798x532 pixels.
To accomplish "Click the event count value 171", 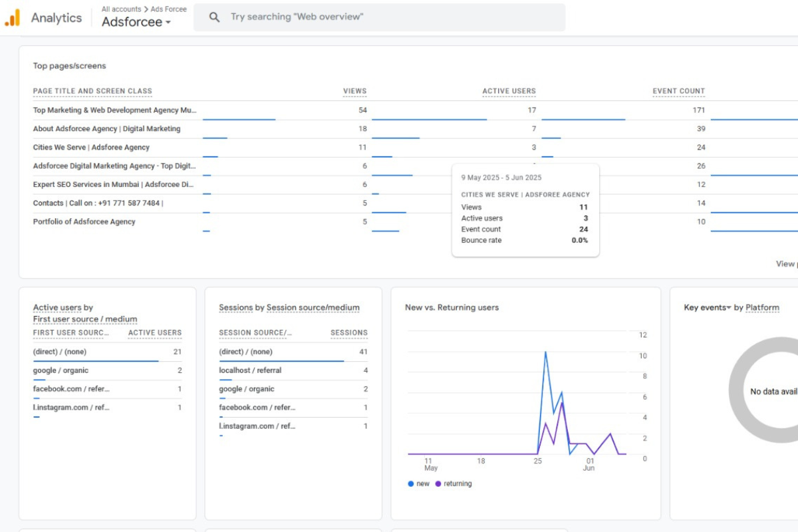I will click(x=698, y=110).
